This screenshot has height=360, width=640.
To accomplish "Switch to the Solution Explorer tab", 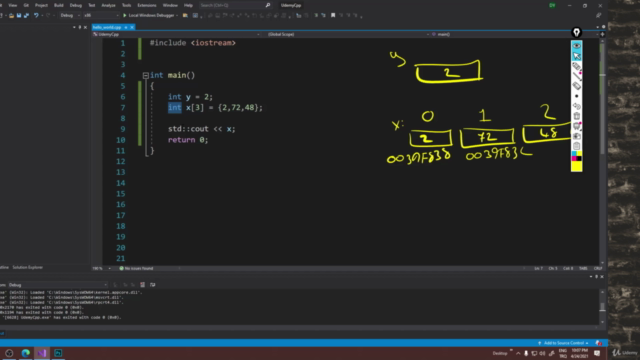I will point(27,267).
